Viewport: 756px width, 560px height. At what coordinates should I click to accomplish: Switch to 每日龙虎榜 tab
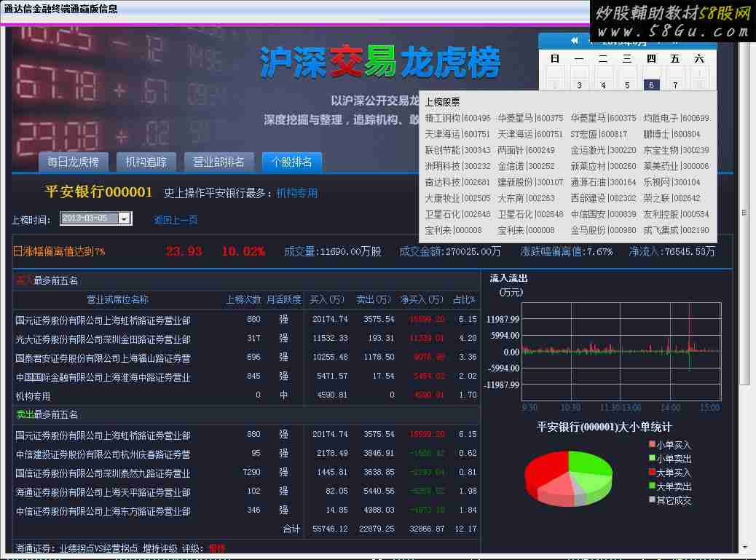pyautogui.click(x=74, y=162)
